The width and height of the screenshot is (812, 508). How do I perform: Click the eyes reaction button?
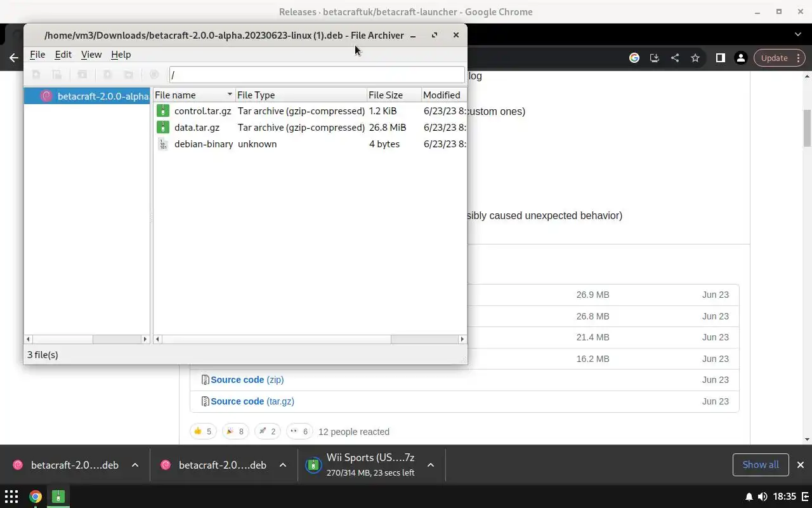click(x=300, y=432)
